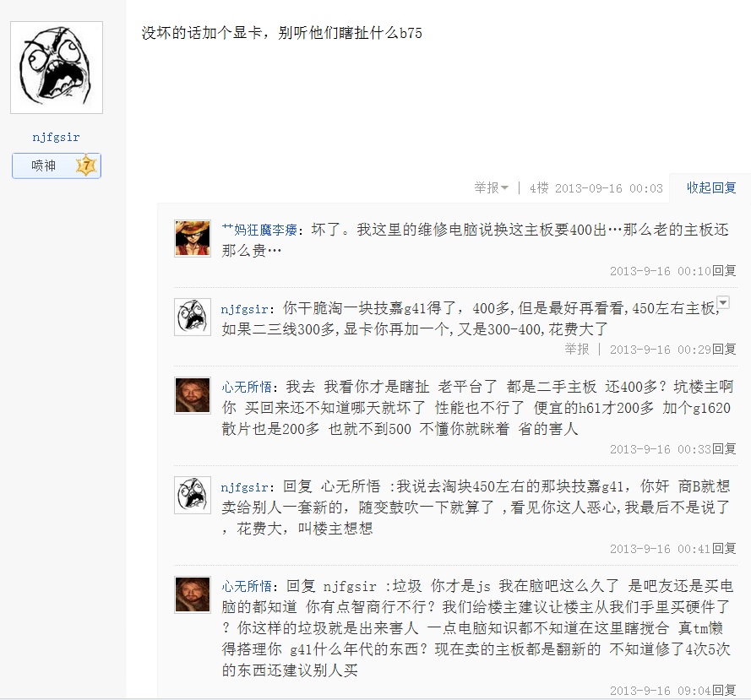Open 心无所悟's avatar in the third reply
This screenshot has width=751, height=700.
193,395
